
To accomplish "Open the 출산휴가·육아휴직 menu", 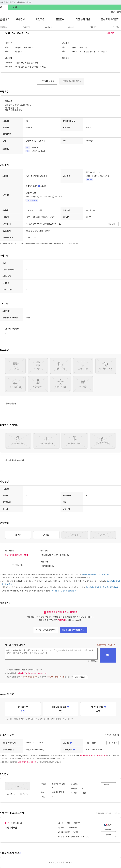I will (110, 19).
